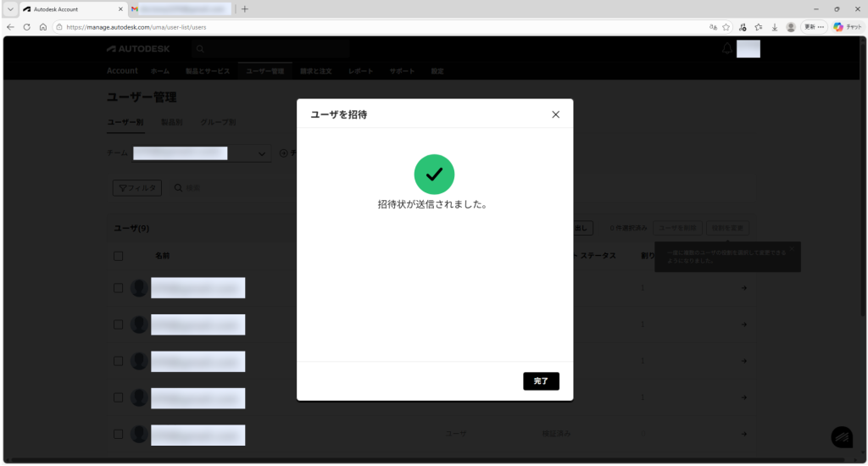Click the browser home icon
Viewport: 868px width, 466px height.
pyautogui.click(x=43, y=27)
